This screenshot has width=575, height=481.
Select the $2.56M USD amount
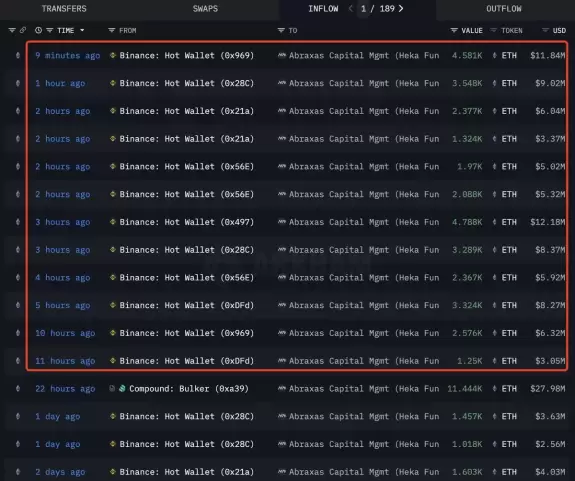[x=550, y=444]
